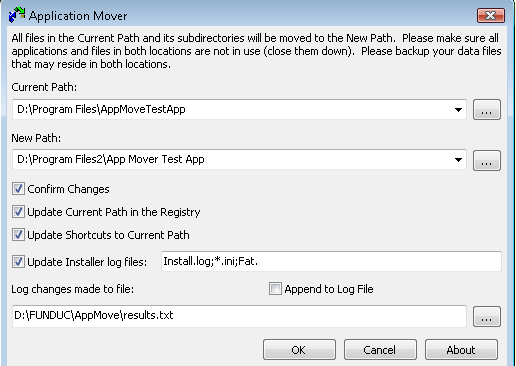Viewport: 516px width, 366px height.
Task: Toggle the Confirm Changes checkbox
Action: tap(18, 189)
